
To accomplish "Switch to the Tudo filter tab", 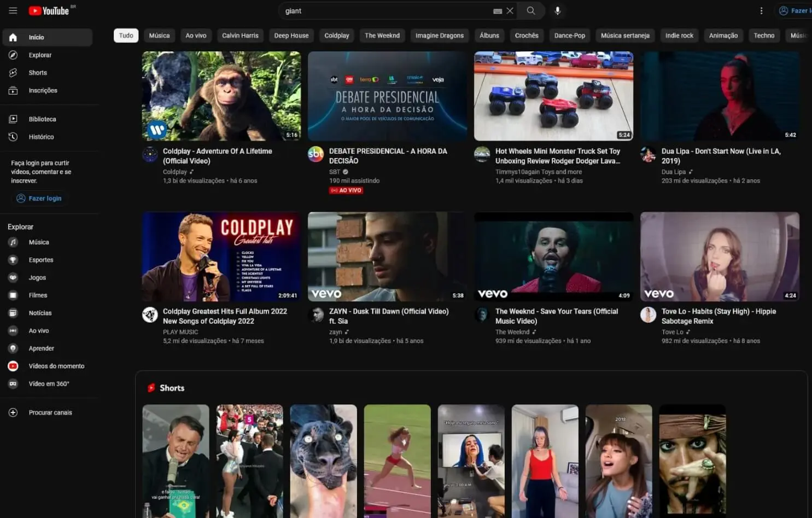I will pyautogui.click(x=126, y=35).
